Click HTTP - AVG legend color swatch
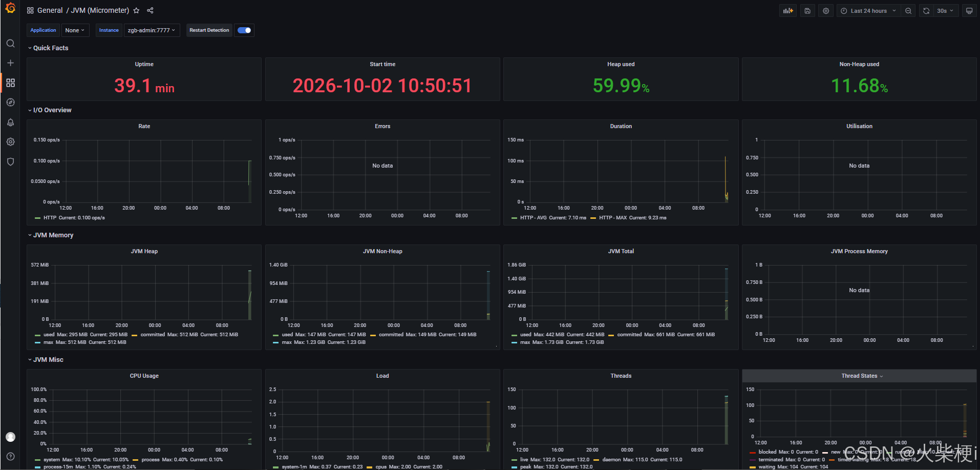This screenshot has width=980, height=470. (514, 218)
